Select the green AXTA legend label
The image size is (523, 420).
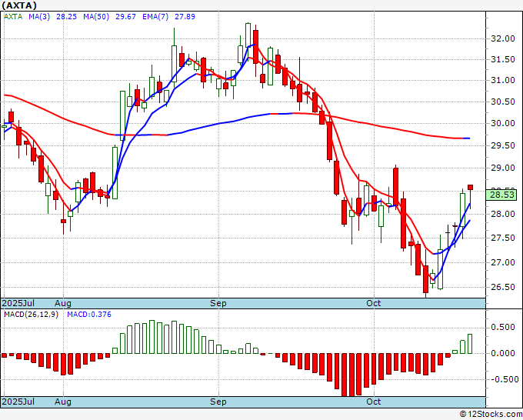(13, 17)
